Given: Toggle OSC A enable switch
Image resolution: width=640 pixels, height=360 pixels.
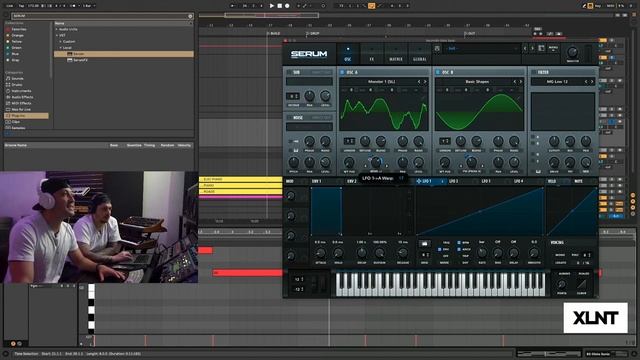Looking at the screenshot, I should 342,72.
